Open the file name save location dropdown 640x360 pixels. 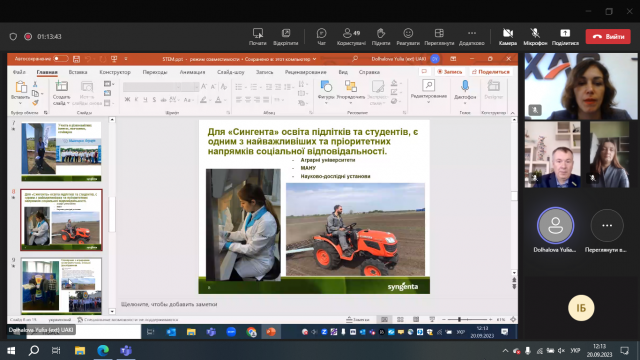point(314,59)
